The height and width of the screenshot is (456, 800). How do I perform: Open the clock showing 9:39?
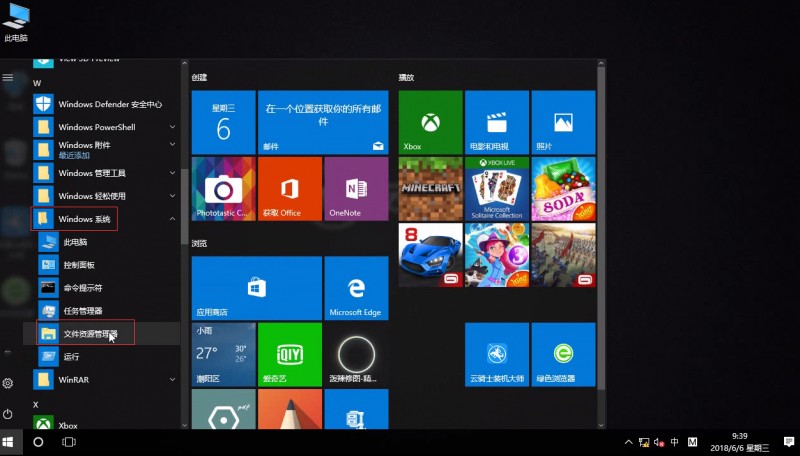[x=739, y=442]
